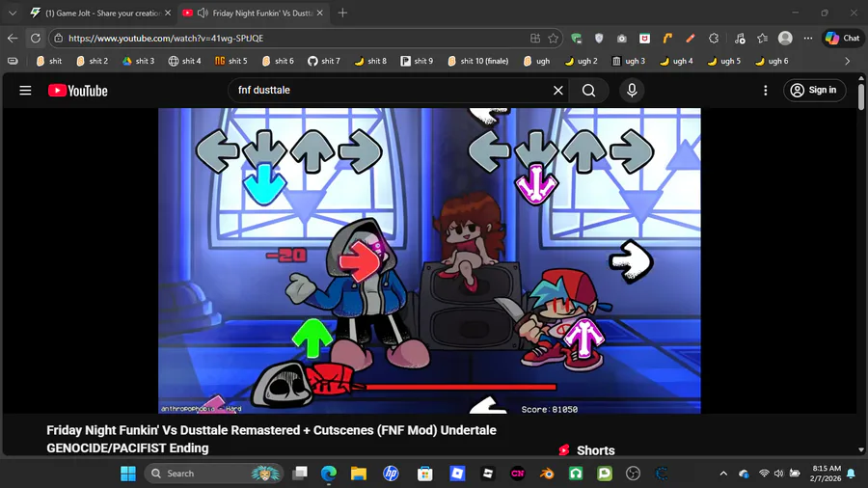Open the browser profile avatar
The height and width of the screenshot is (488, 868).
click(x=785, y=39)
